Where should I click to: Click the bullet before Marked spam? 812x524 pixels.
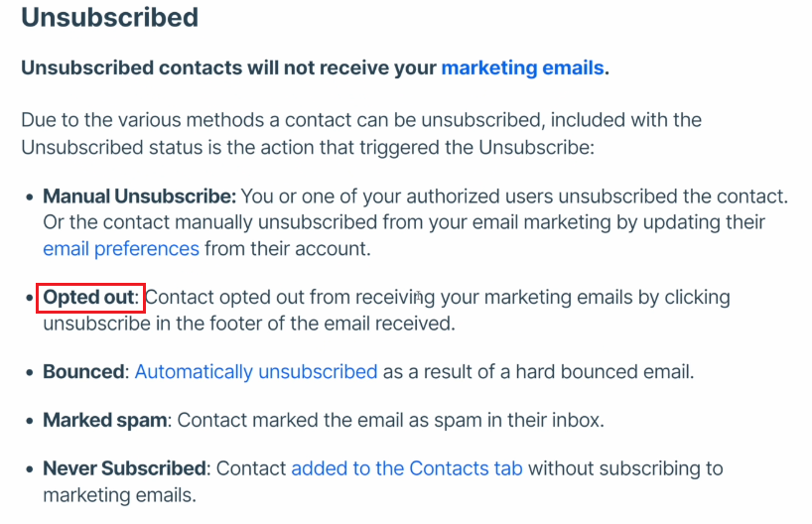click(x=30, y=421)
